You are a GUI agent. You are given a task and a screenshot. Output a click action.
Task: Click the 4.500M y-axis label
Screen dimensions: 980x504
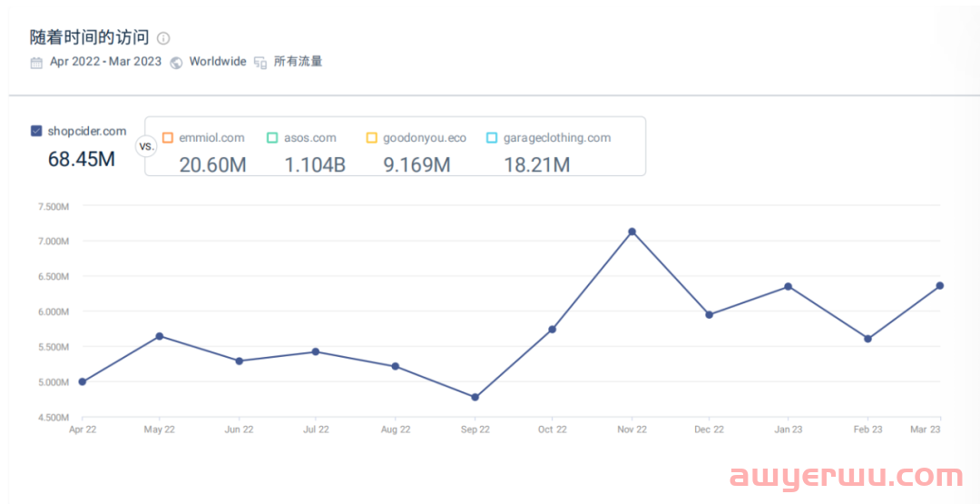(53, 417)
